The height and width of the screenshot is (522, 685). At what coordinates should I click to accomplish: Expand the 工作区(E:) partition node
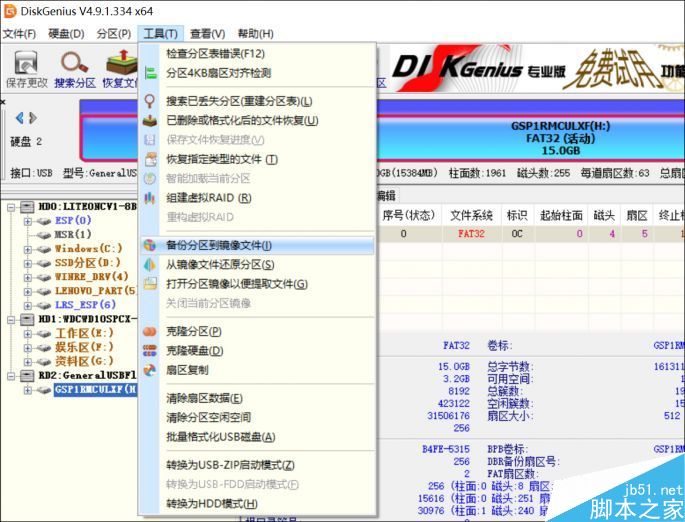[x=28, y=334]
